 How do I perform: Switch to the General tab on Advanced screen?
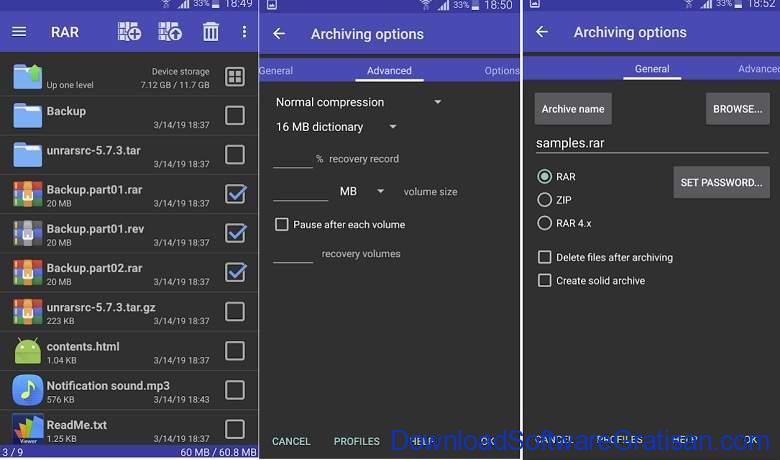click(276, 71)
